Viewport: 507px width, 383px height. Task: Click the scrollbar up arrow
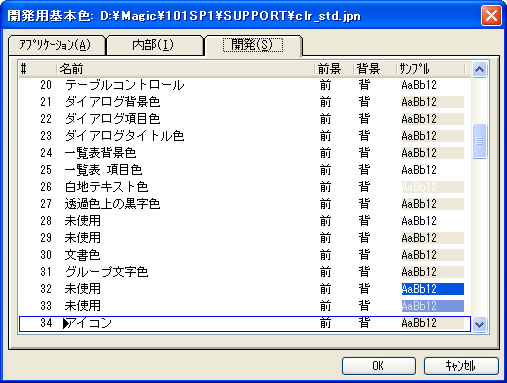click(479, 69)
